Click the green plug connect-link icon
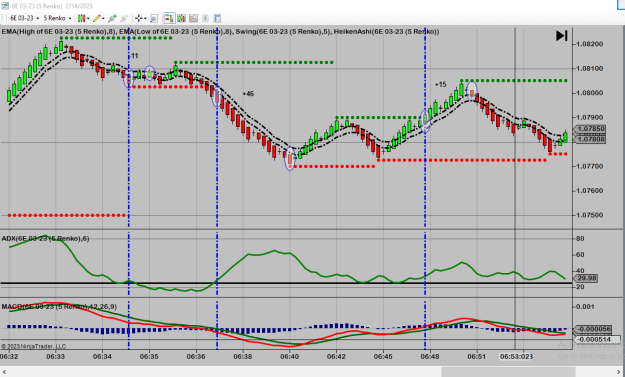This screenshot has width=625, height=377. [x=112, y=18]
